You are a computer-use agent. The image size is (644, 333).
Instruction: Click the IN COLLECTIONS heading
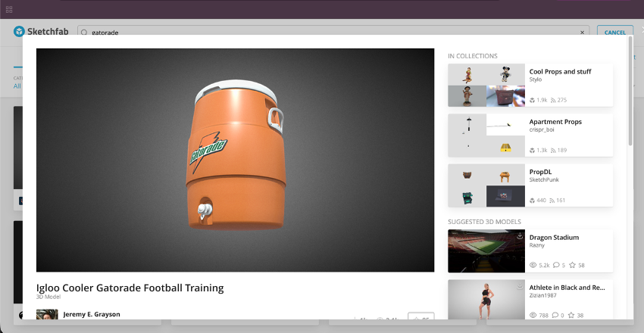click(x=473, y=56)
